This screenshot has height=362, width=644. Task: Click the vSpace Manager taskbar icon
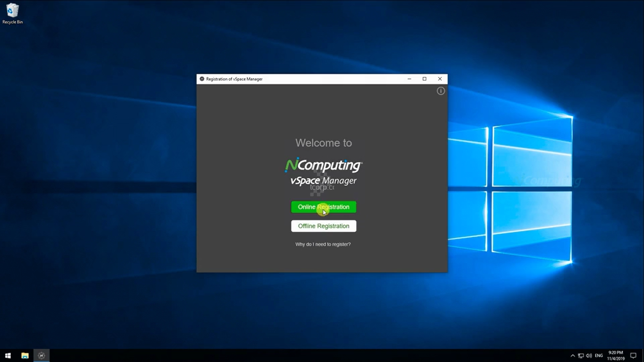[42, 355]
